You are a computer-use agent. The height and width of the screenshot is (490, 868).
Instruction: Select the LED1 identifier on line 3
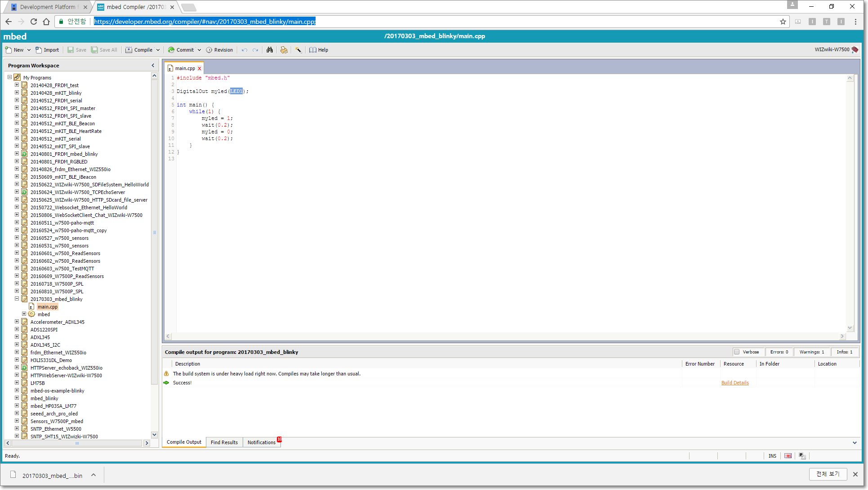(236, 91)
